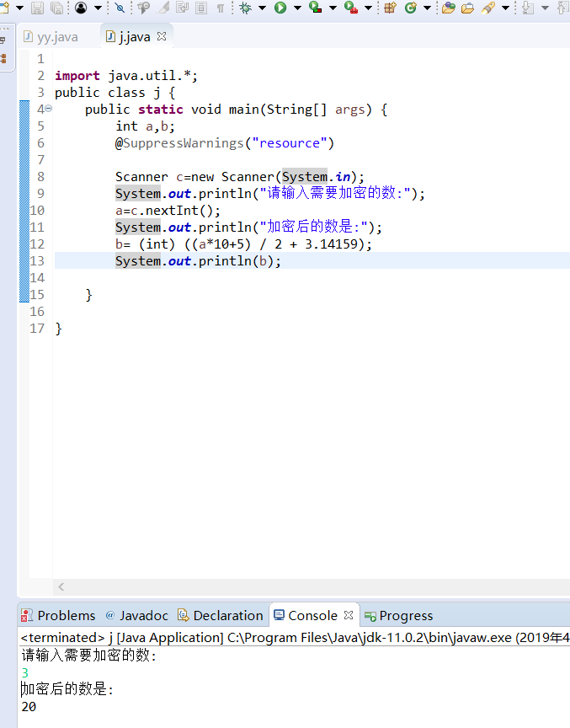570x728 pixels.
Task: Click the green console input "3"
Action: pyautogui.click(x=25, y=672)
